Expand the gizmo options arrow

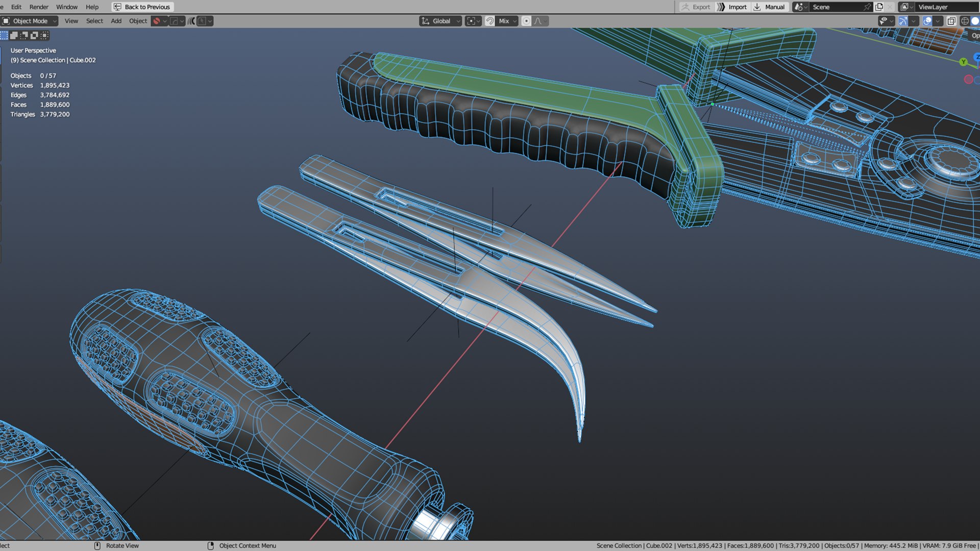914,21
